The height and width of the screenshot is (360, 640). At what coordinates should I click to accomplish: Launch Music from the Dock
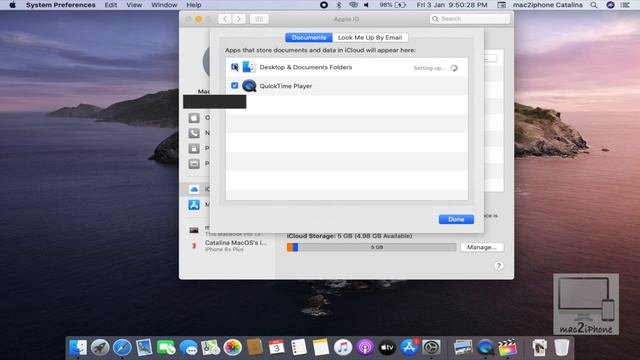(343, 348)
